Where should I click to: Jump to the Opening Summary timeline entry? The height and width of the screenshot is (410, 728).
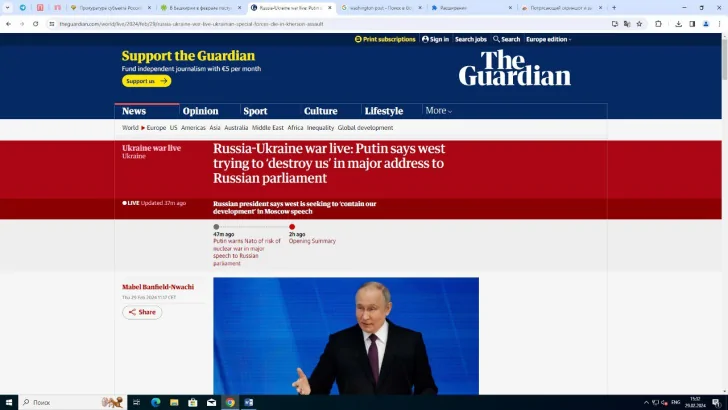coord(312,241)
